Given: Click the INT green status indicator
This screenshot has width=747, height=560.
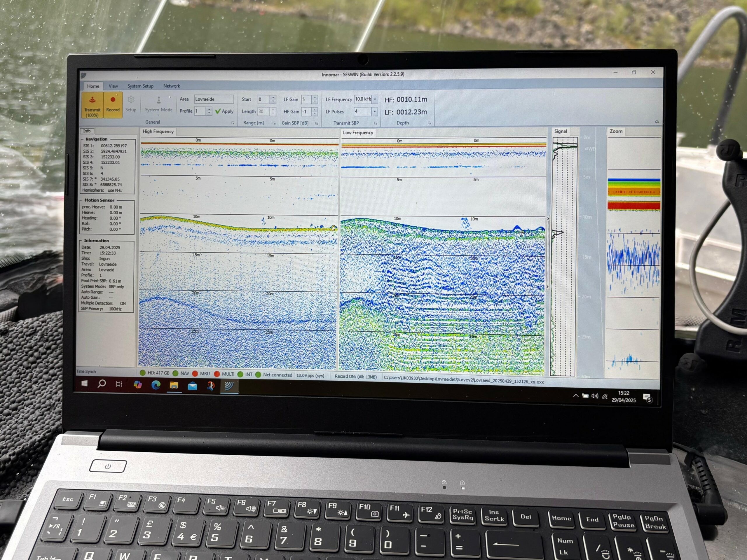Looking at the screenshot, I should pos(245,374).
